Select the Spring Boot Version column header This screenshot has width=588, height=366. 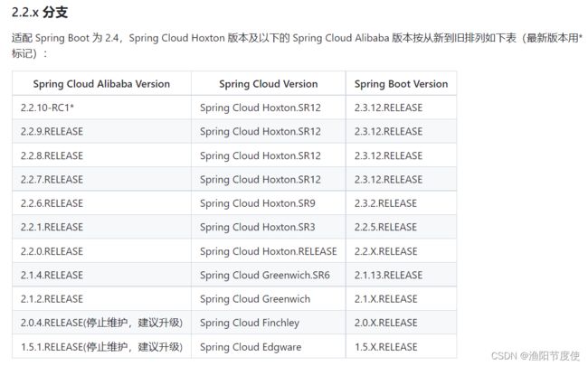tap(402, 83)
